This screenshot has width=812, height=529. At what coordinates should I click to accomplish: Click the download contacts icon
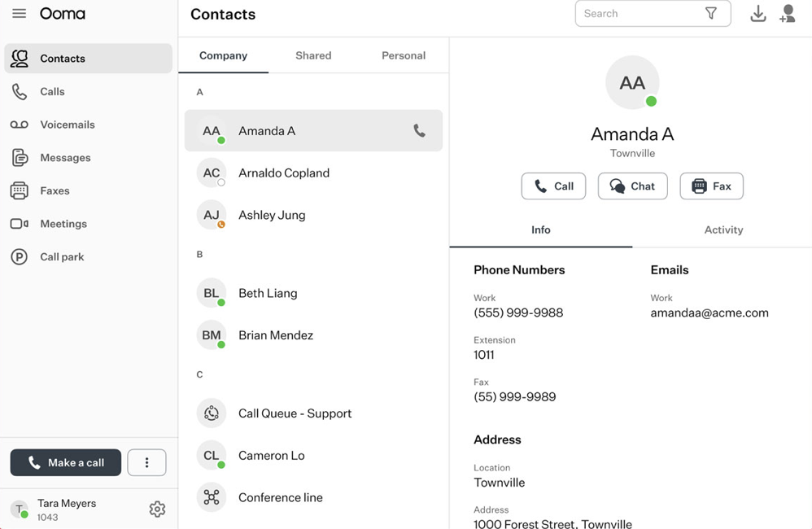(x=757, y=14)
